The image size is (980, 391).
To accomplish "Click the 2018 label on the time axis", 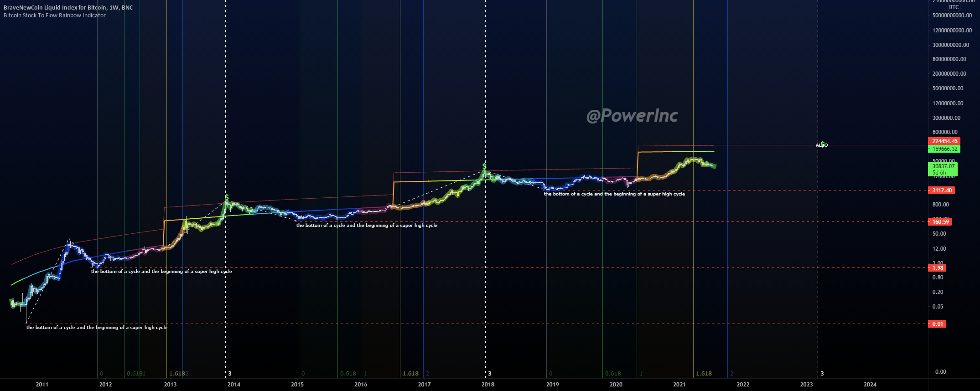I will point(488,385).
